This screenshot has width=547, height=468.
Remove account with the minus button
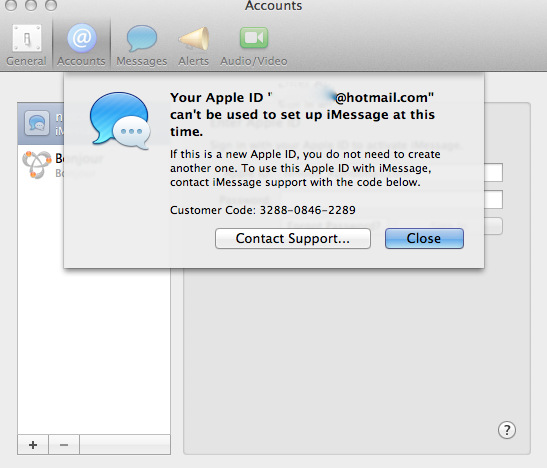pos(64,445)
